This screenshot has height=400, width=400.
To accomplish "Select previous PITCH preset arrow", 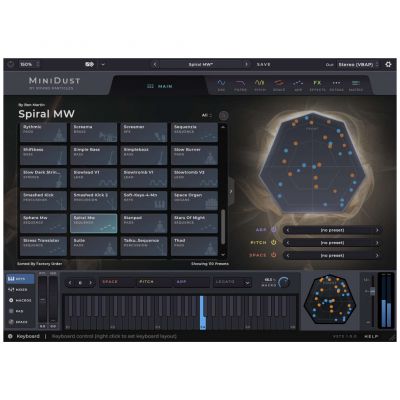I will click(x=288, y=243).
